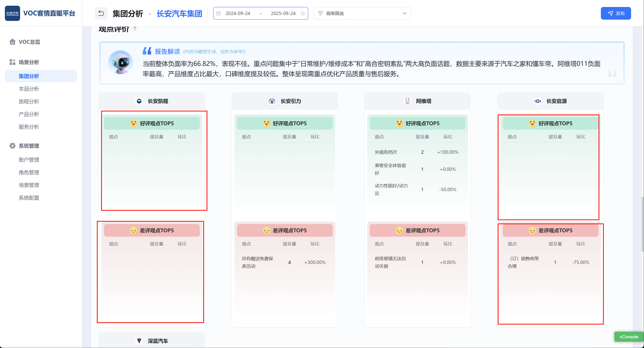Viewport: 644px width, 348px height.
Task: Clear the date range with X icon
Action: (x=303, y=14)
